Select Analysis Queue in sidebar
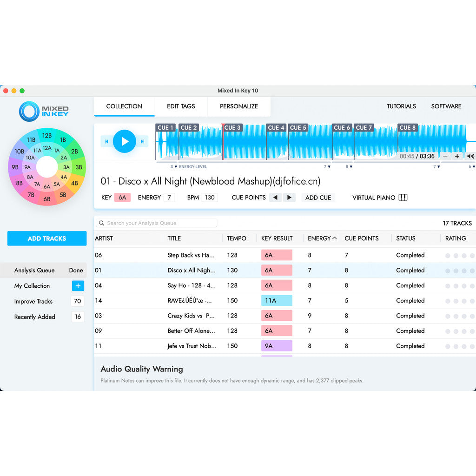The width and height of the screenshot is (476, 476). [43, 271]
